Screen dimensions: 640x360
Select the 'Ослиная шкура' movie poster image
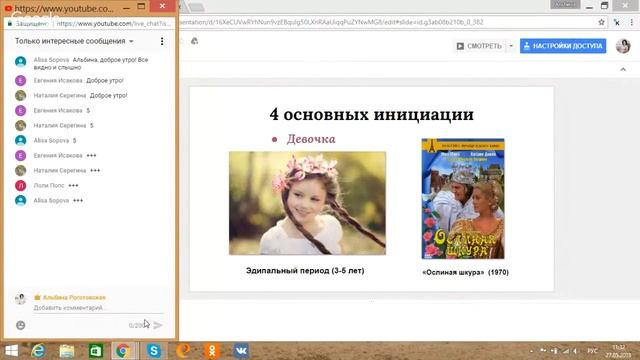463,198
